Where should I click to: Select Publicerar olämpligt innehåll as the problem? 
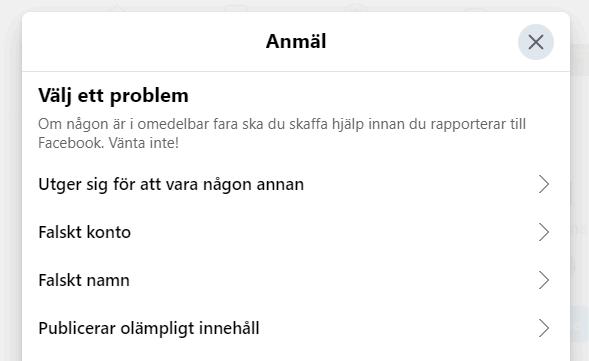(296, 328)
